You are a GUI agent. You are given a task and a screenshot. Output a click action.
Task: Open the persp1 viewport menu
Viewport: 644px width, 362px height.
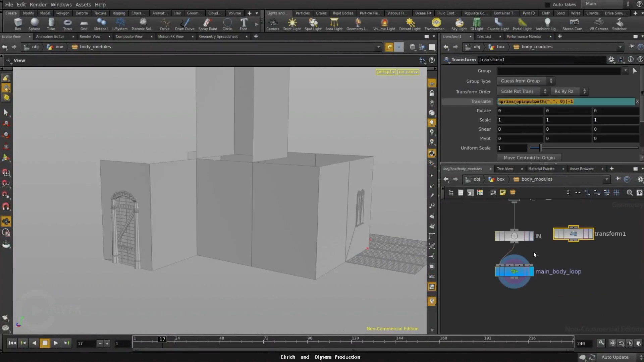[386, 72]
